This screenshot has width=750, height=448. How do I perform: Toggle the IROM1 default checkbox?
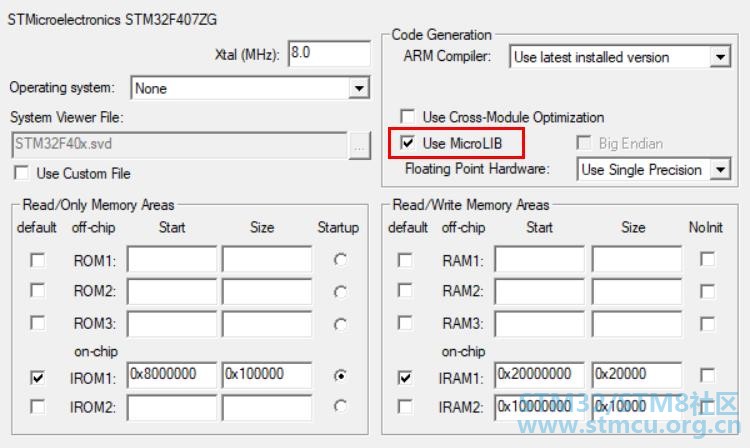pos(38,378)
